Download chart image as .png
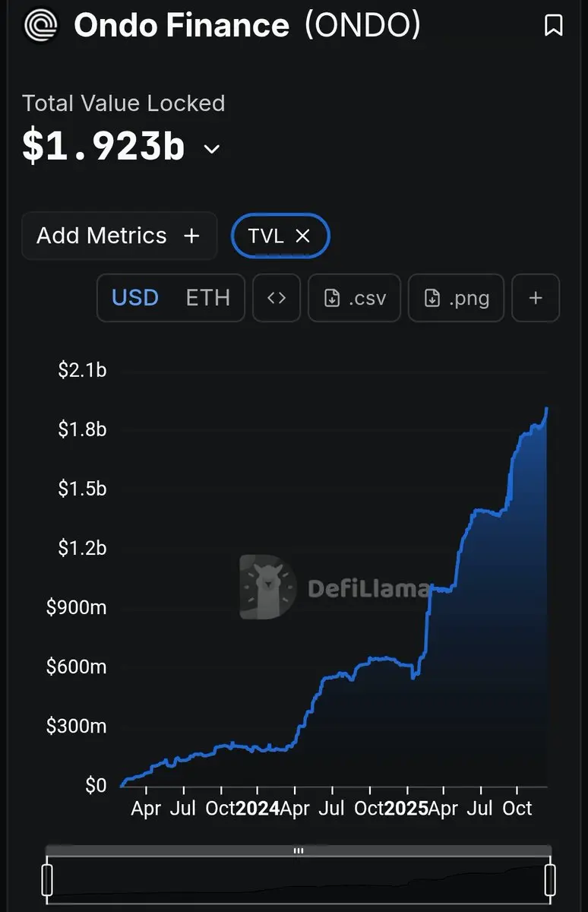Screen dimensions: 588x912 point(456,298)
